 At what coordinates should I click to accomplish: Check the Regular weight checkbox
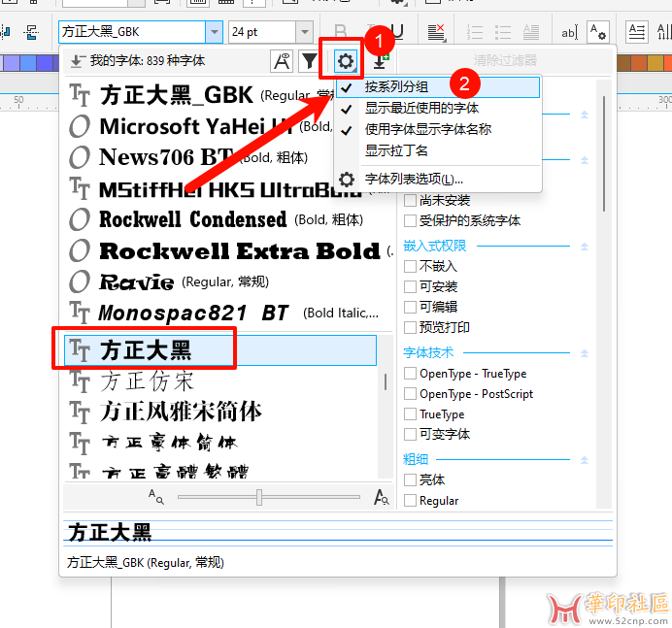[410, 500]
